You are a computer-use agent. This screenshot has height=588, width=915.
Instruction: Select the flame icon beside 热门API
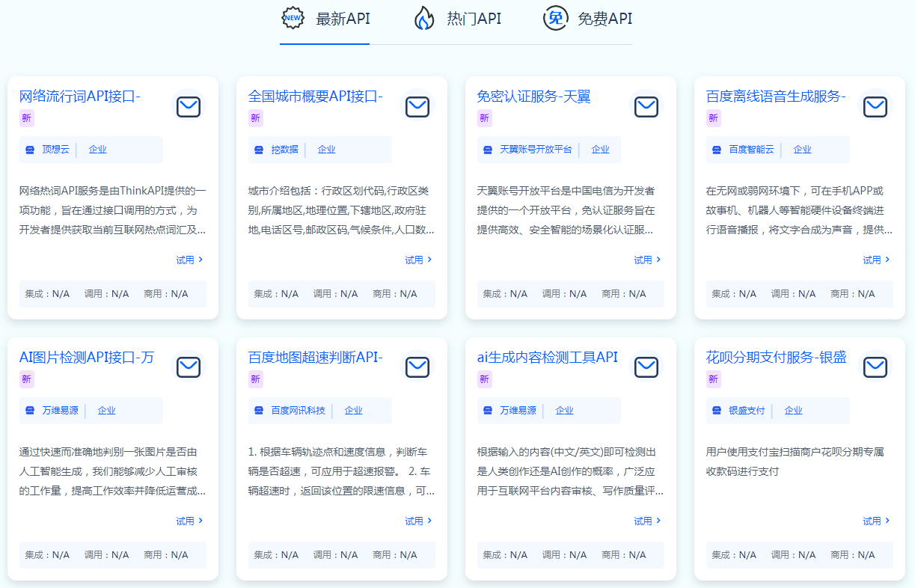424,17
